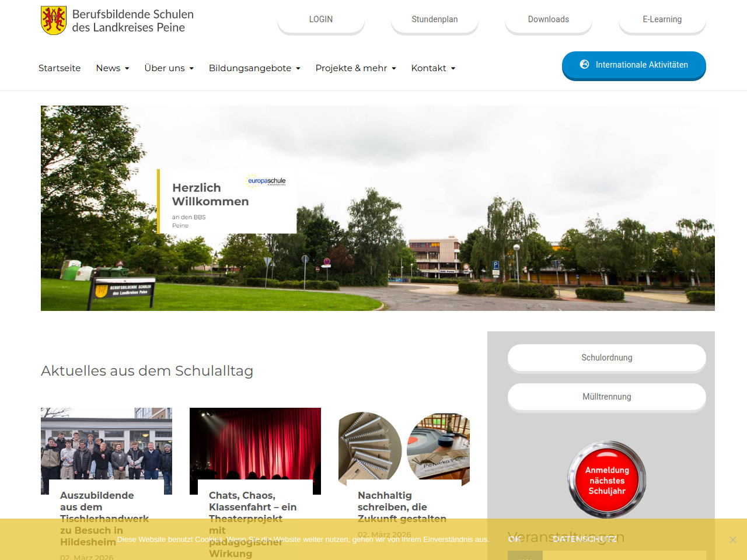Open the Bildungsangebote dropdown
The width and height of the screenshot is (747, 560).
click(254, 68)
